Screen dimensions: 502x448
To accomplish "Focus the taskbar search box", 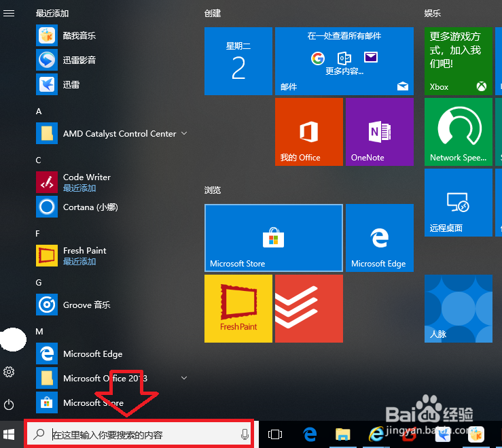I will point(139,434).
